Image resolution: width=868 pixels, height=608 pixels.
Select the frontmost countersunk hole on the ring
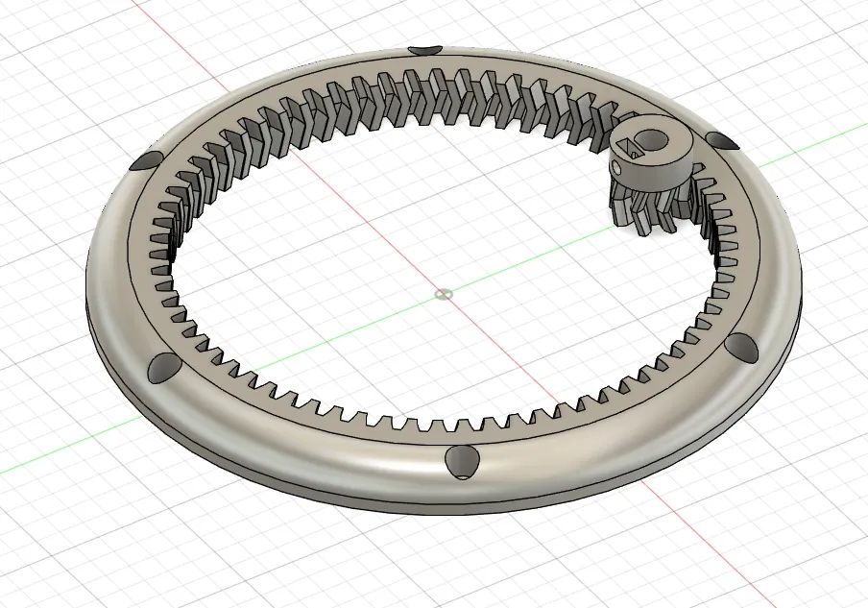[x=462, y=461]
